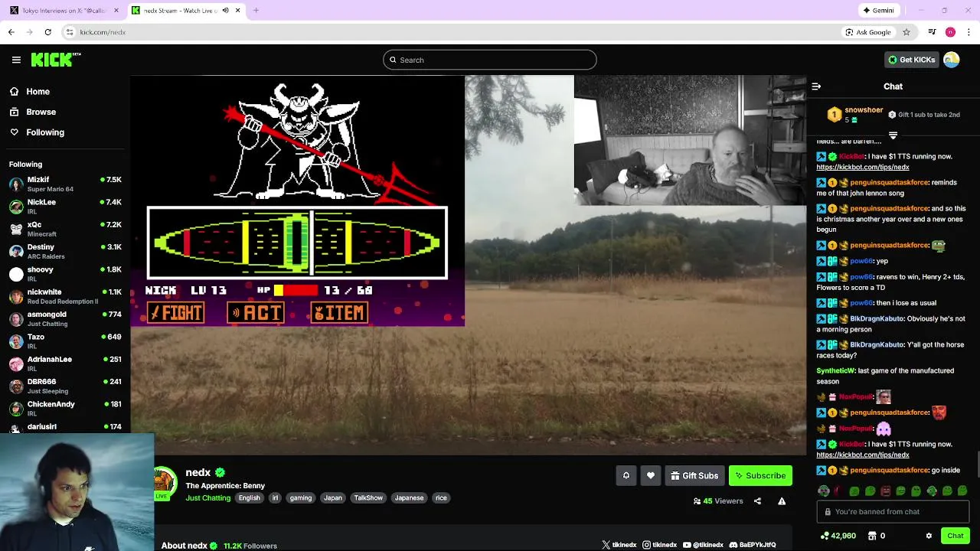Click the Gift Subs button
Screen dimensions: 980x551
(x=694, y=475)
